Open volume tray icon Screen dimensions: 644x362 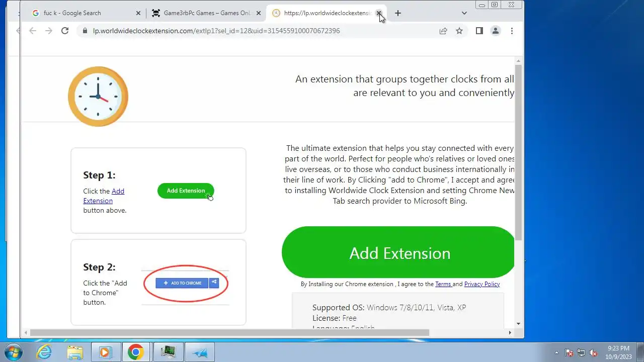593,352
